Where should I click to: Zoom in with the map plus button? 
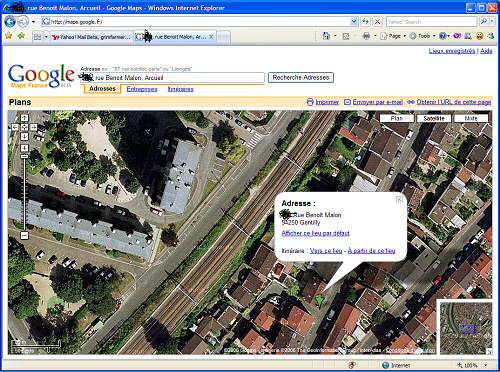pos(24,148)
